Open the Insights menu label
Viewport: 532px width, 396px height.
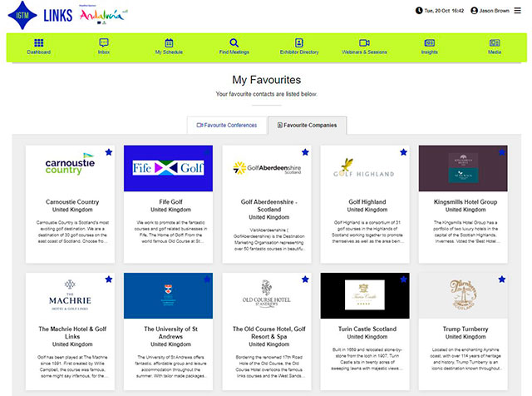(x=430, y=52)
